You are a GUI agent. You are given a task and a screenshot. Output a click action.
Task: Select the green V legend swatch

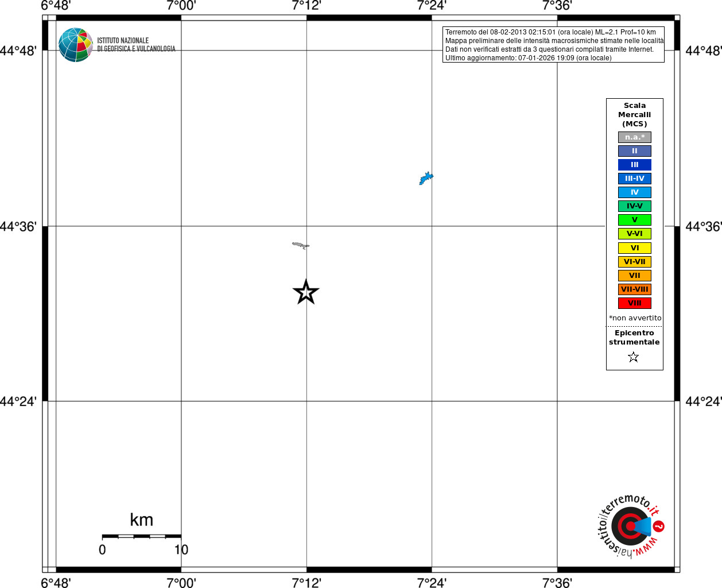(635, 220)
